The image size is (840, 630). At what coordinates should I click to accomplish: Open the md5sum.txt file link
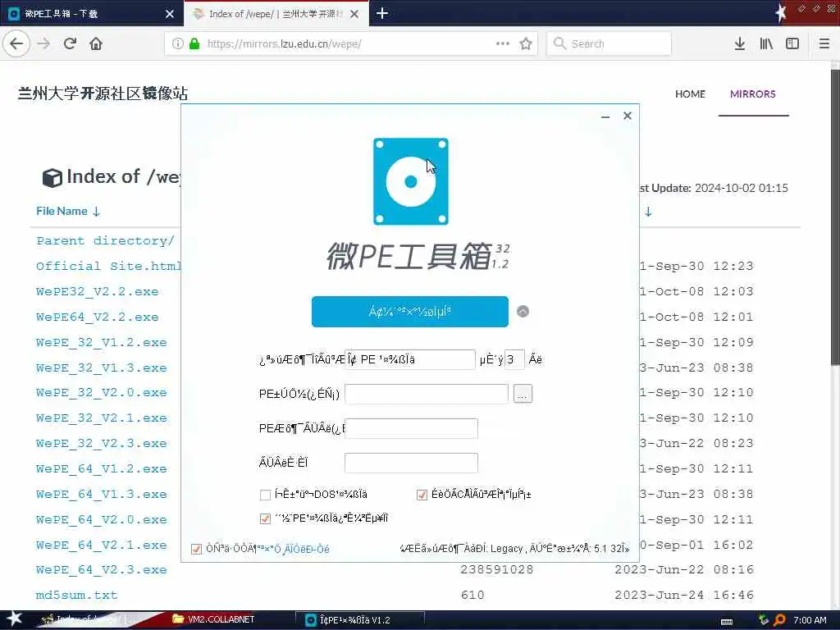tap(76, 595)
